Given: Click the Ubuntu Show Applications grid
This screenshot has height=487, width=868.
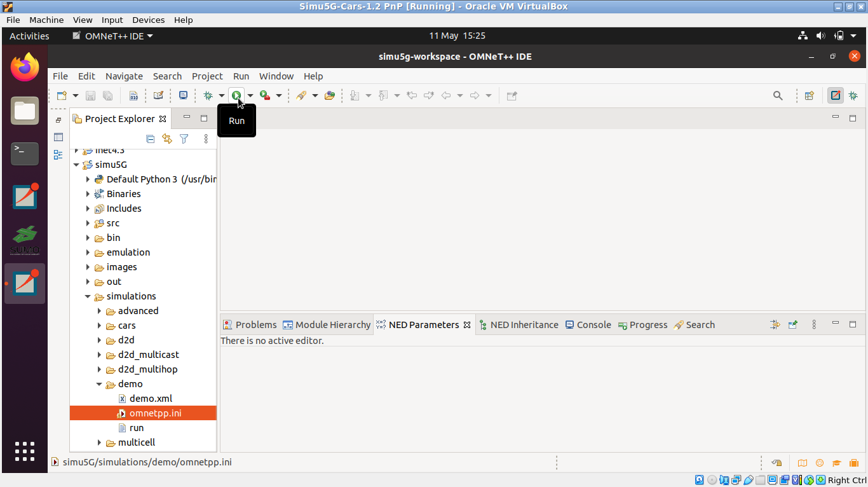Looking at the screenshot, I should click(25, 451).
